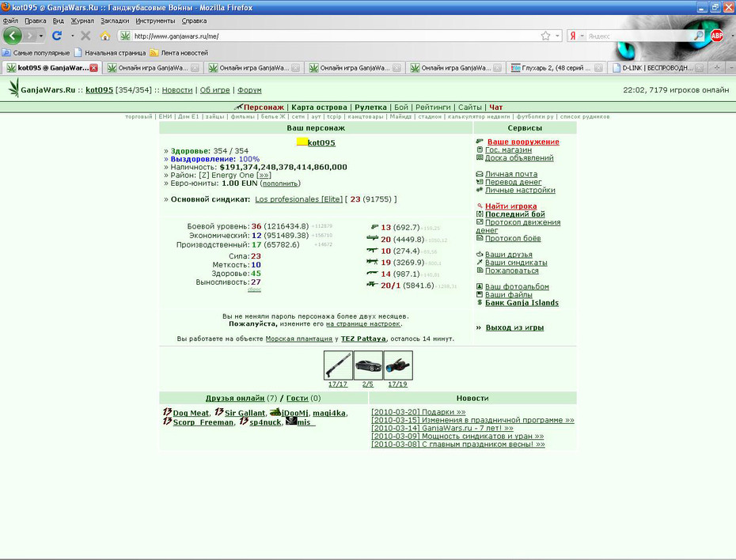Open Выход из игры link
This screenshot has width=736, height=560.
click(514, 327)
